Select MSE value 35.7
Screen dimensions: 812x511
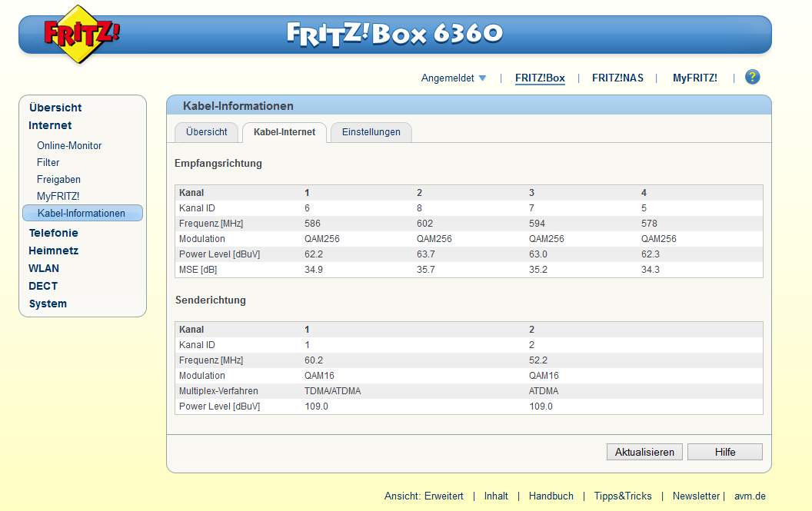(x=426, y=270)
